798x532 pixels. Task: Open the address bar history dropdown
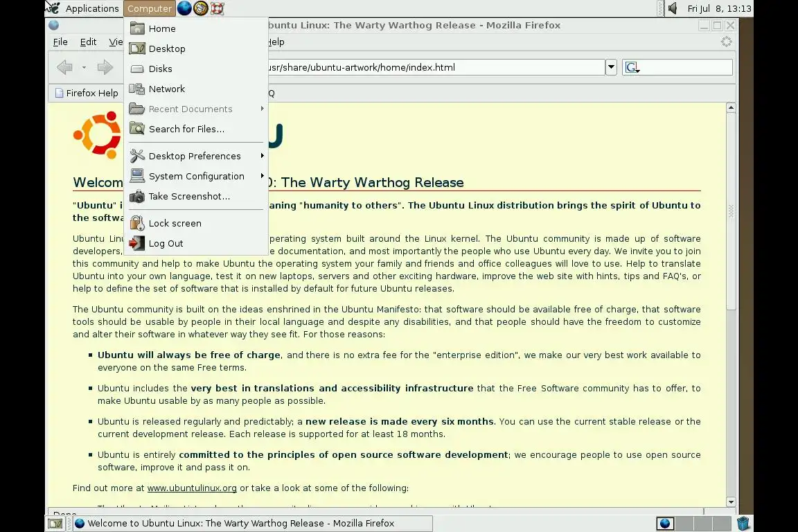pyautogui.click(x=611, y=67)
